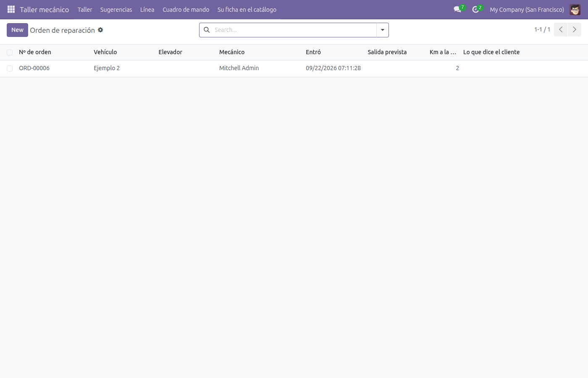
Task: Open the activities clock icon
Action: pos(476,9)
